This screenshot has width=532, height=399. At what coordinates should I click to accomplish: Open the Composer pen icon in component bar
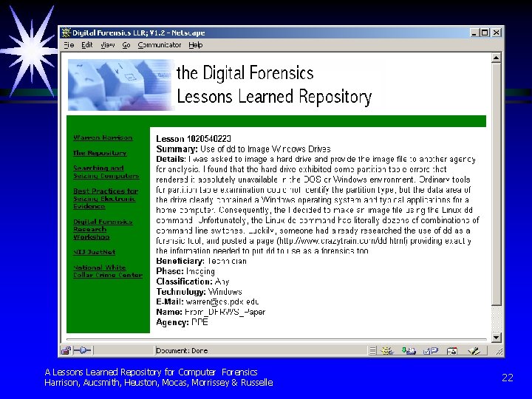(474, 351)
